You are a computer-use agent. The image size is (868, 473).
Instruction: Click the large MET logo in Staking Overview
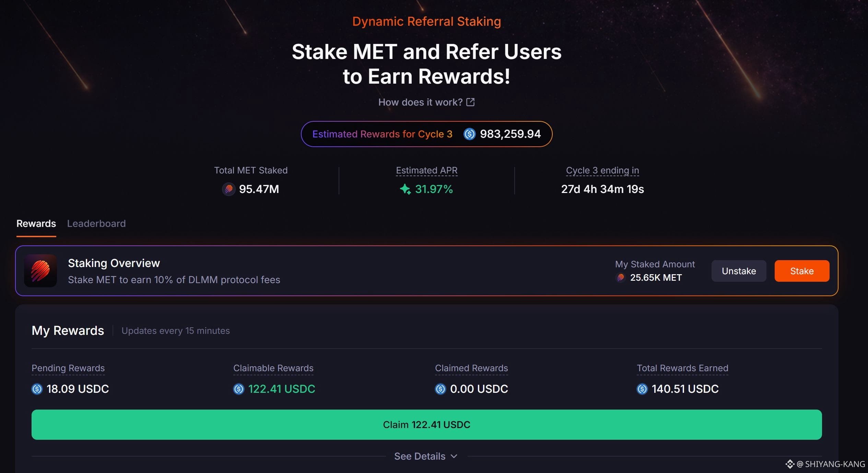click(40, 271)
